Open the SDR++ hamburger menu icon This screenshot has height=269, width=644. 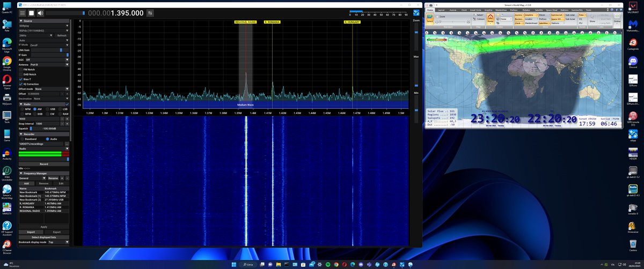pyautogui.click(x=22, y=12)
